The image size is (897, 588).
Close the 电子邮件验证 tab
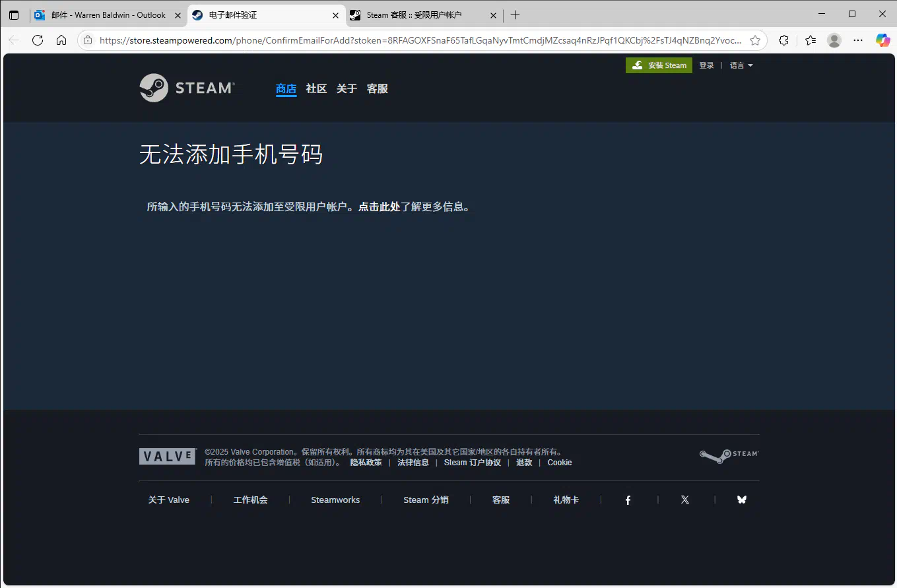tap(335, 15)
